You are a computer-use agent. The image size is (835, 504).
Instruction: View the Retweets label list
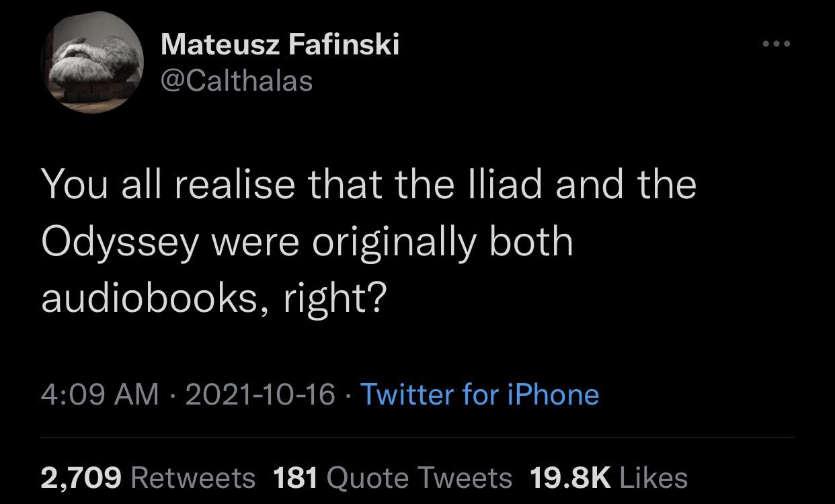(x=194, y=478)
